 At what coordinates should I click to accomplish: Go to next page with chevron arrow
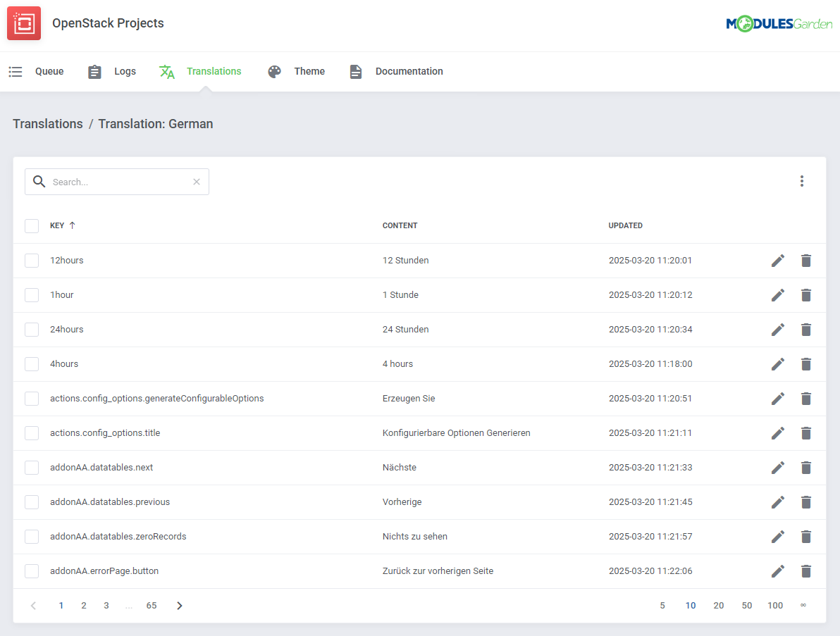[179, 605]
